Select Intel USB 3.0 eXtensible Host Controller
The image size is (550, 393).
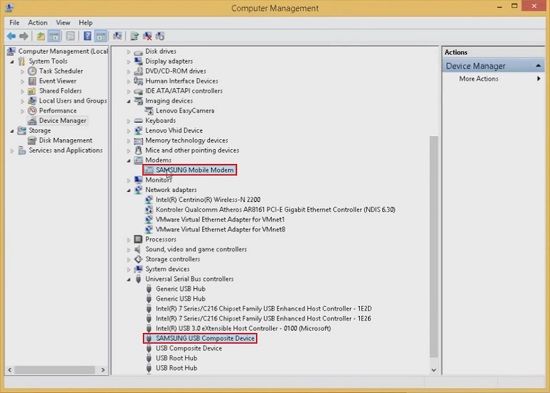click(243, 328)
